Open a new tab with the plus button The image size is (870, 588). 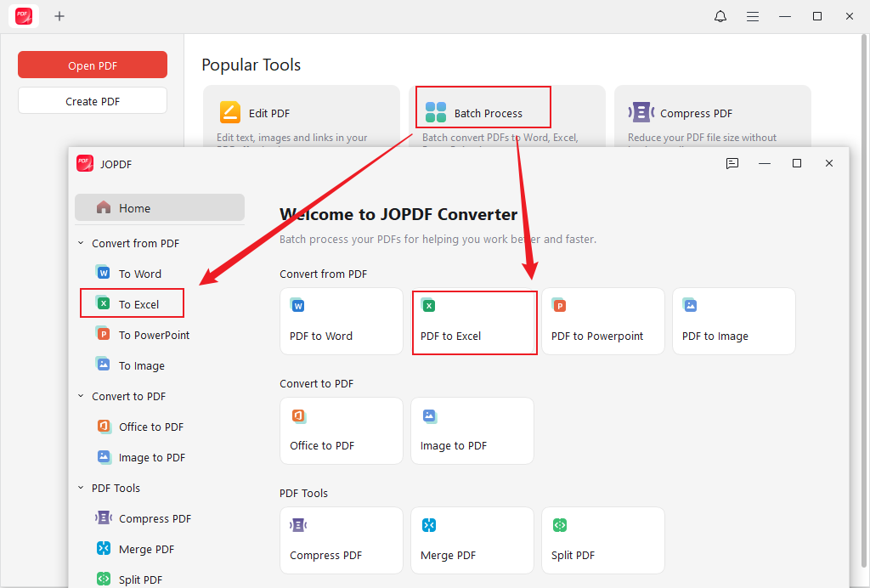[x=59, y=16]
